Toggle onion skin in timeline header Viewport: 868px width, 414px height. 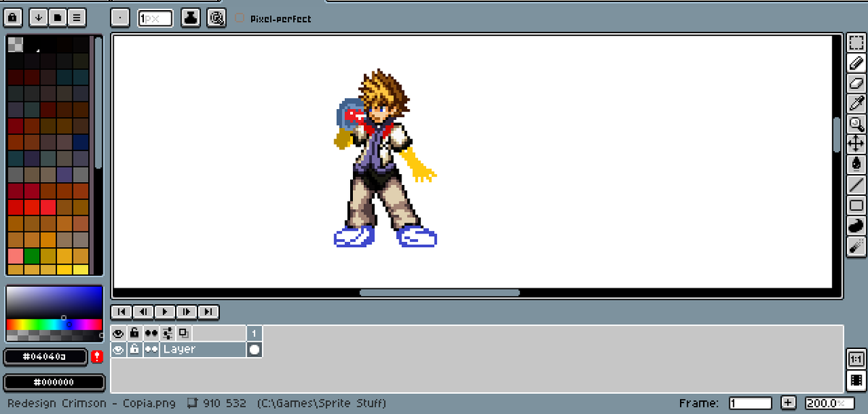(183, 333)
